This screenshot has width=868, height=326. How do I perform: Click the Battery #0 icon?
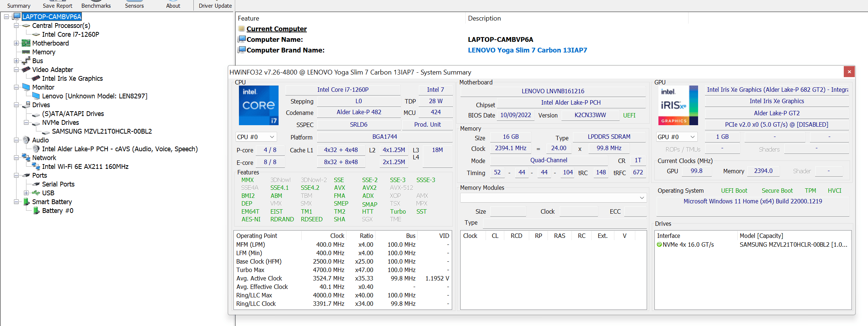click(x=36, y=210)
